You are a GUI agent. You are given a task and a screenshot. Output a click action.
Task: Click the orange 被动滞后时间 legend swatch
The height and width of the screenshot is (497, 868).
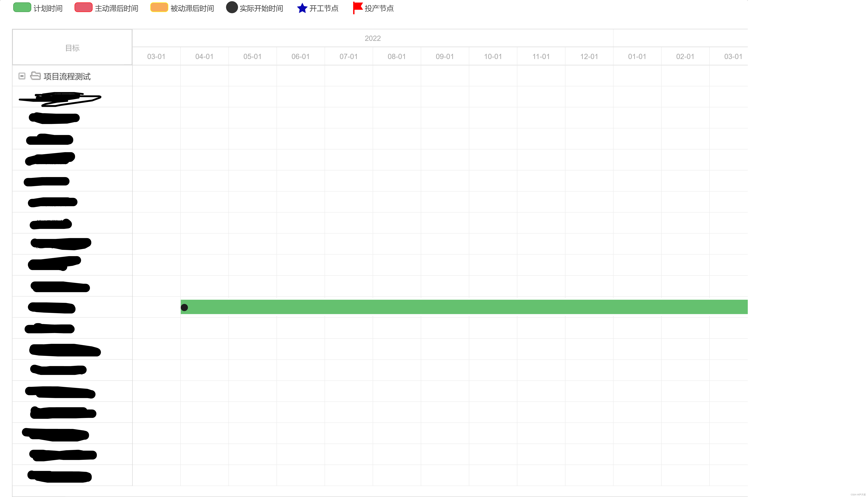(x=159, y=8)
